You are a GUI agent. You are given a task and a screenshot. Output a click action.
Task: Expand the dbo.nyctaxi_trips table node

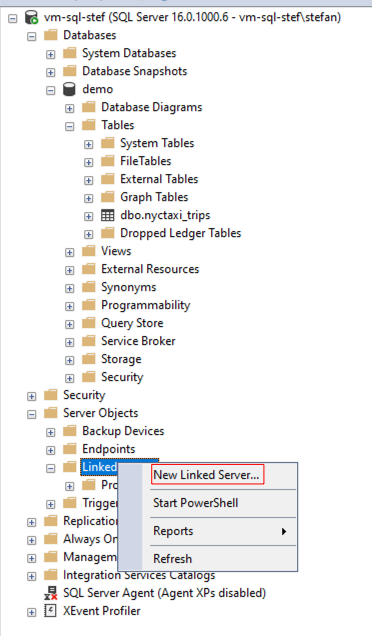pos(88,216)
